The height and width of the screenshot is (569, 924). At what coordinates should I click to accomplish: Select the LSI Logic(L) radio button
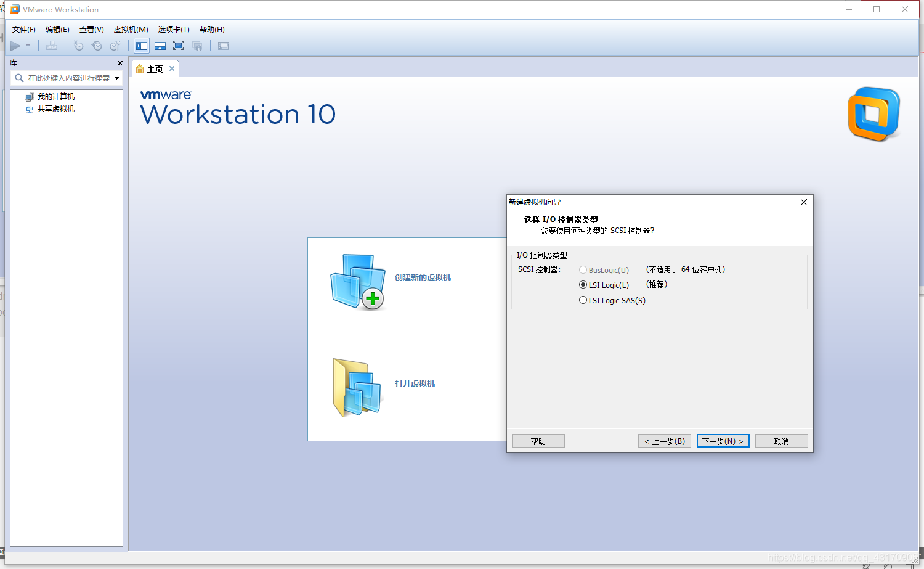pos(583,285)
